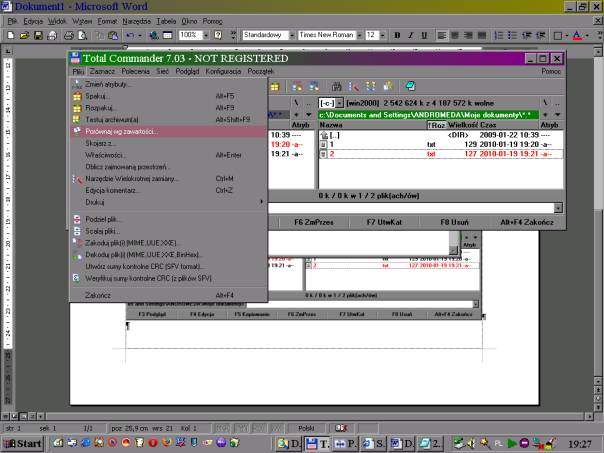Open the Drukuj submenu arrow entry
Viewport: 604px width, 453px height.
(x=168, y=202)
